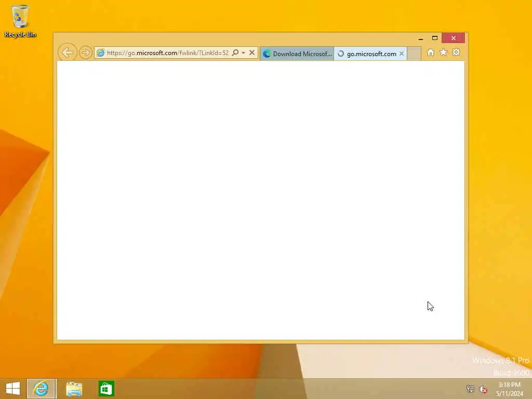Image resolution: width=532 pixels, height=399 pixels.
Task: Stop page loading with the X button
Action: (x=252, y=52)
